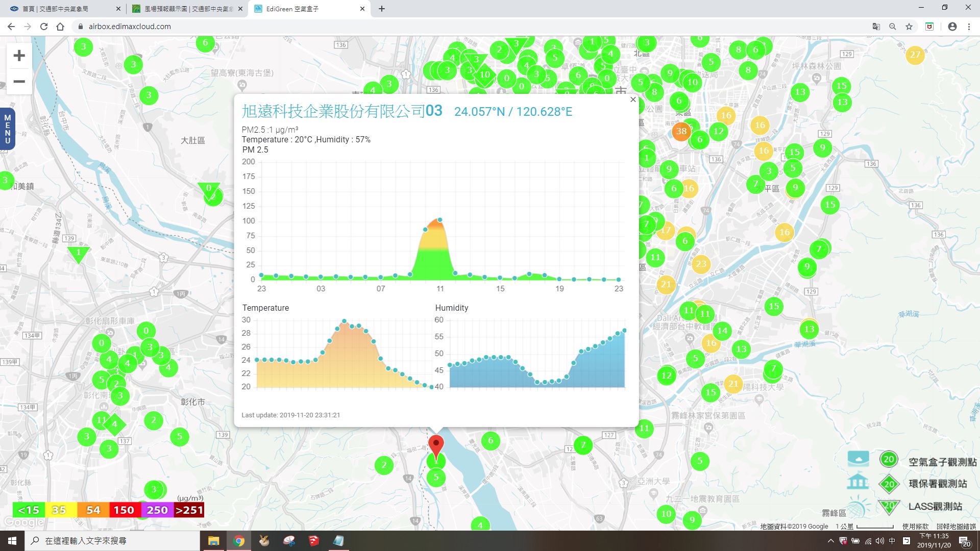
Task: Open 回報地圖錯誤 report map error link
Action: (x=956, y=526)
